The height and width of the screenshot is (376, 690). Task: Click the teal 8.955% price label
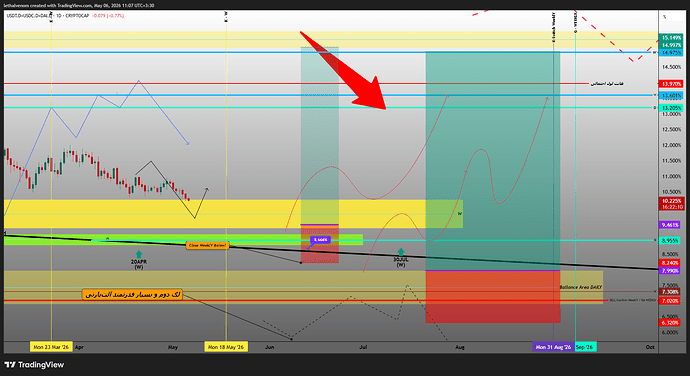click(x=670, y=240)
